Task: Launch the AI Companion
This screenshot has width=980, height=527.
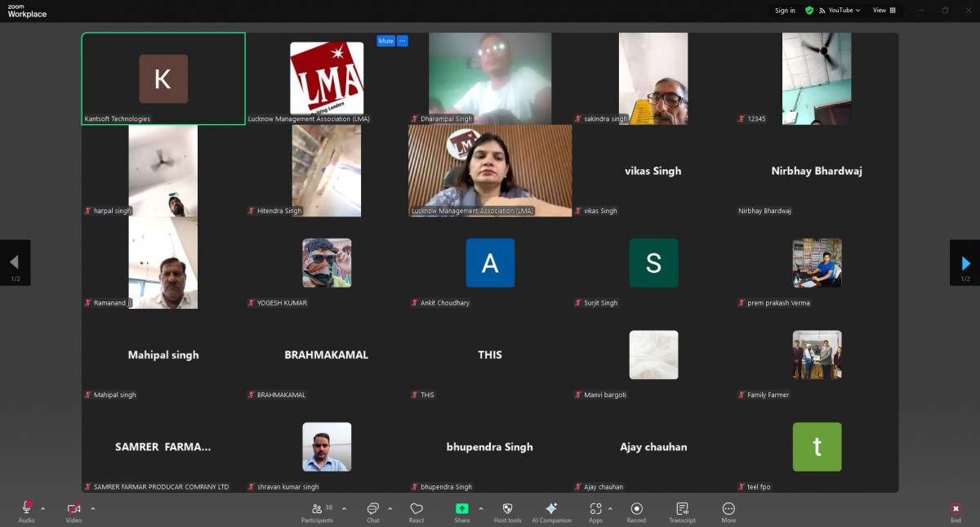Action: pos(551,512)
